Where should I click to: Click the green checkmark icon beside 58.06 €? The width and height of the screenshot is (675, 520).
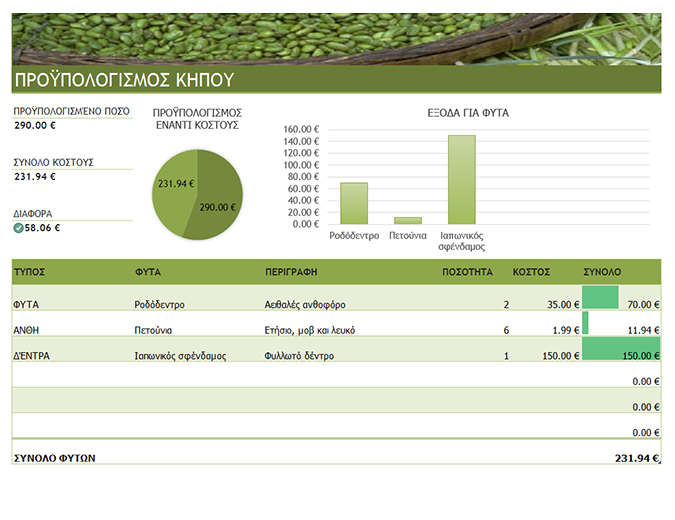pos(18,228)
